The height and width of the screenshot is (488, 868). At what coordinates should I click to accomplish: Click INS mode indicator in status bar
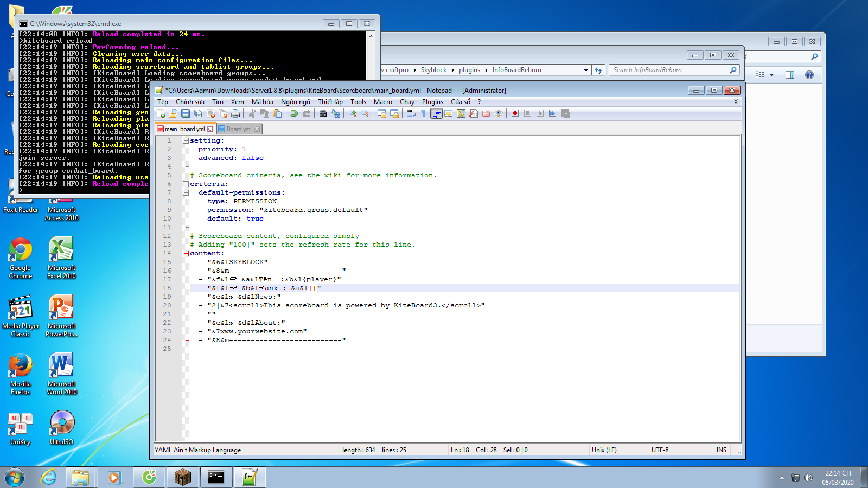721,450
